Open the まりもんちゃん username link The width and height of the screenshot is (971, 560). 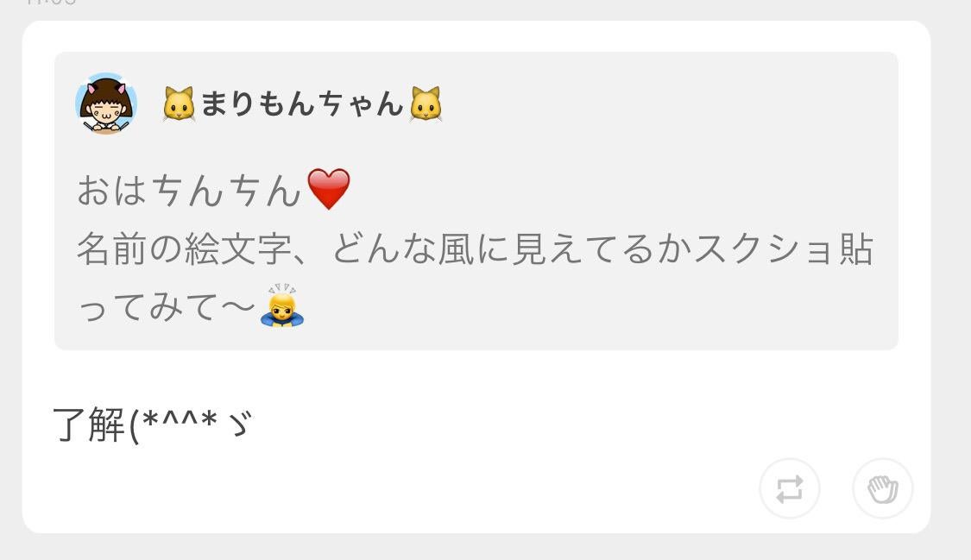tap(302, 104)
